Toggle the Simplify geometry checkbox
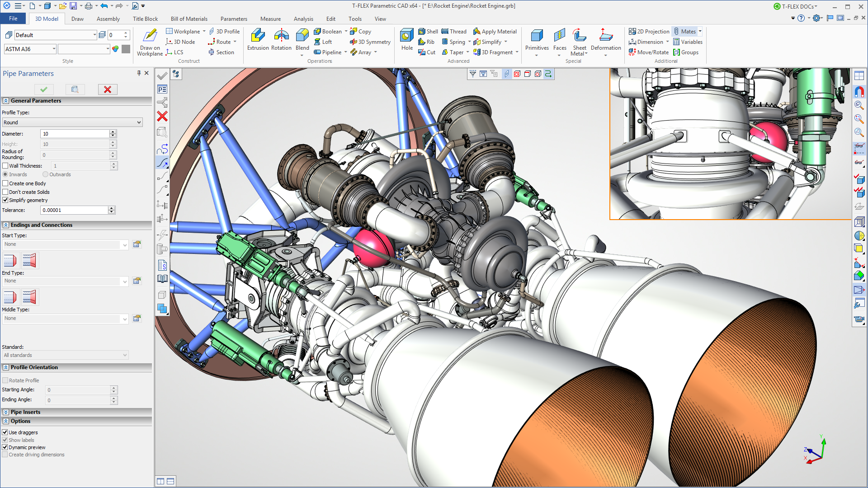868x488 pixels. tap(6, 200)
